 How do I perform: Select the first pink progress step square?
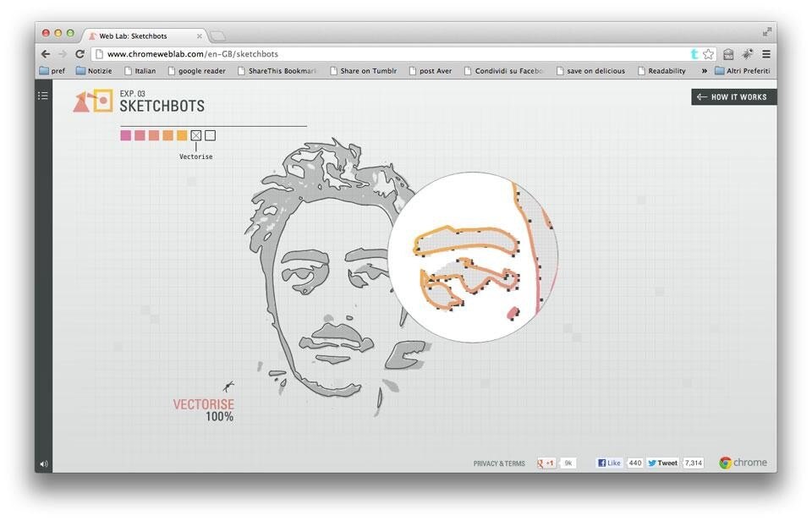(x=125, y=135)
